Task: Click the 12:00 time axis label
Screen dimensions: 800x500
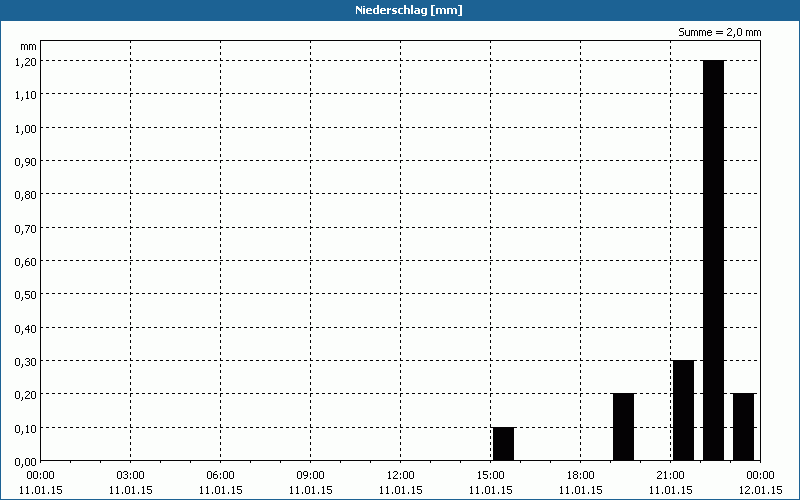Action: (x=401, y=476)
